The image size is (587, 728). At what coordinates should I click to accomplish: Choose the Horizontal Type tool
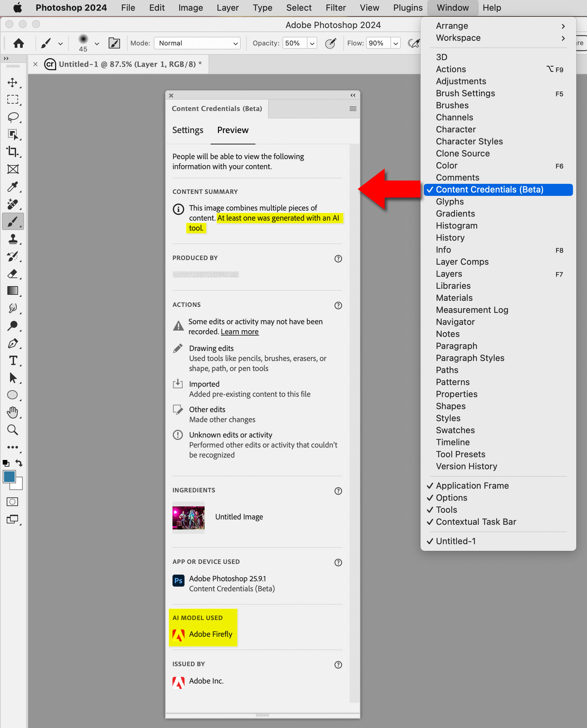pyautogui.click(x=13, y=360)
